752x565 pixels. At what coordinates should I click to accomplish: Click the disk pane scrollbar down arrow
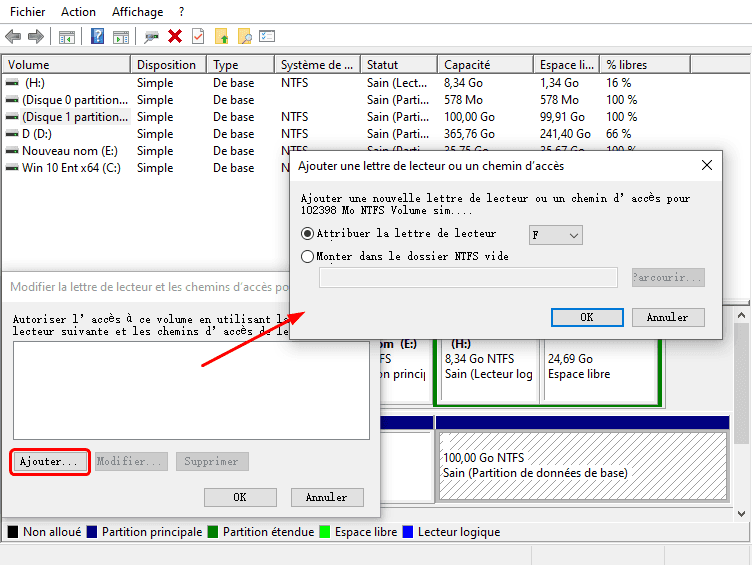(x=741, y=514)
